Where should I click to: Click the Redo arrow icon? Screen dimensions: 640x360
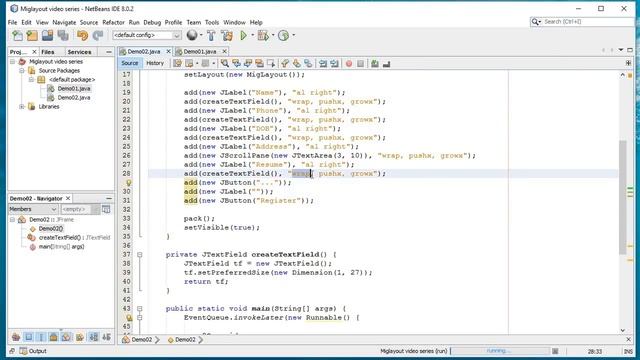[98, 36]
